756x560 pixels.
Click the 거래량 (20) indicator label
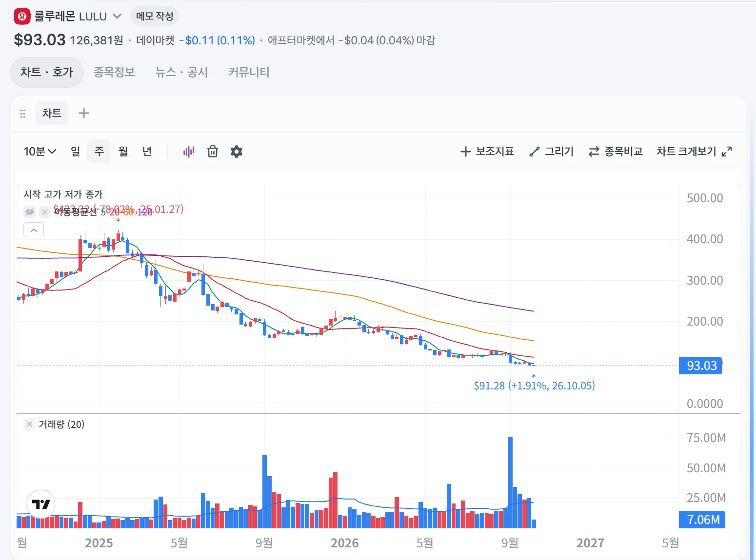[61, 424]
